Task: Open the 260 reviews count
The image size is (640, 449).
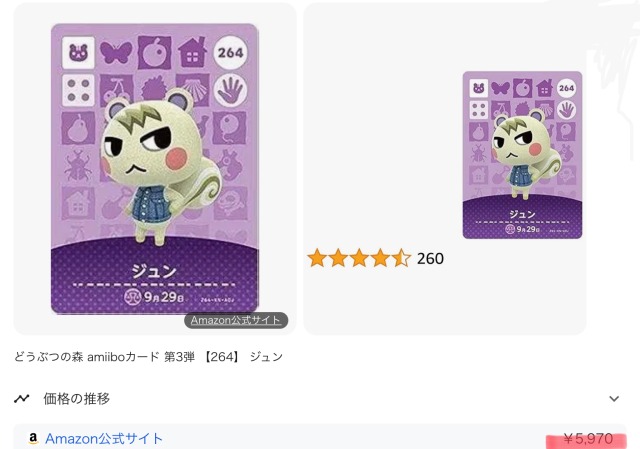Action: (x=430, y=258)
